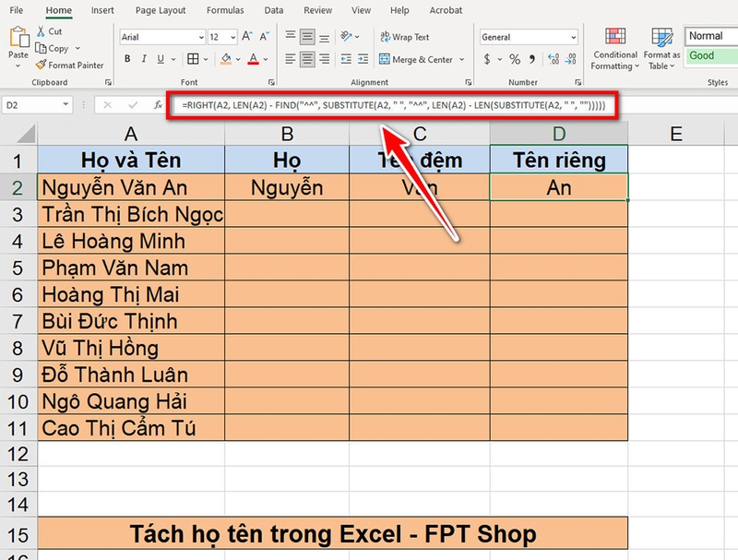This screenshot has width=738, height=560.
Task: Click Decrease Decimal icon
Action: point(570,59)
